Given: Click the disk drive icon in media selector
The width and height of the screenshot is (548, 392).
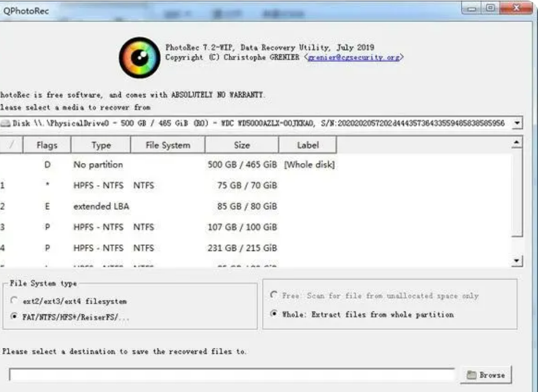Looking at the screenshot, I should click(6, 124).
